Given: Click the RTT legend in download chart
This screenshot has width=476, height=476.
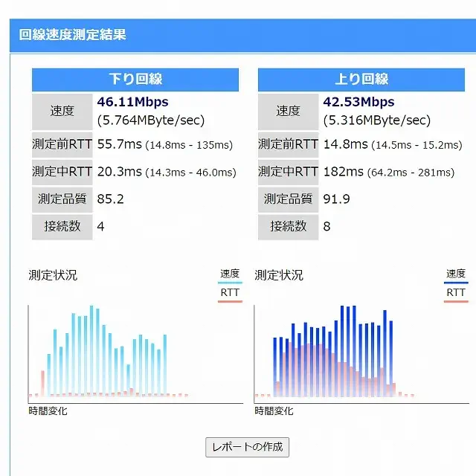Looking at the screenshot, I should [230, 295].
